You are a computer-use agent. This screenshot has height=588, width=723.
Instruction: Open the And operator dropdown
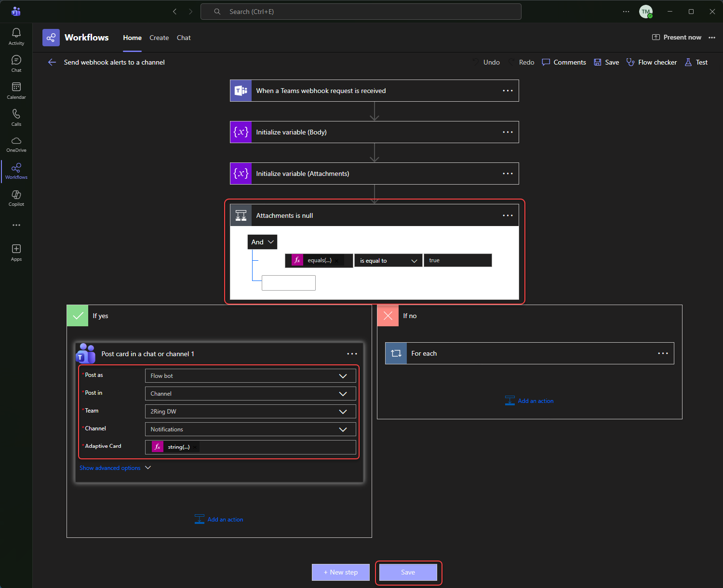tap(263, 242)
